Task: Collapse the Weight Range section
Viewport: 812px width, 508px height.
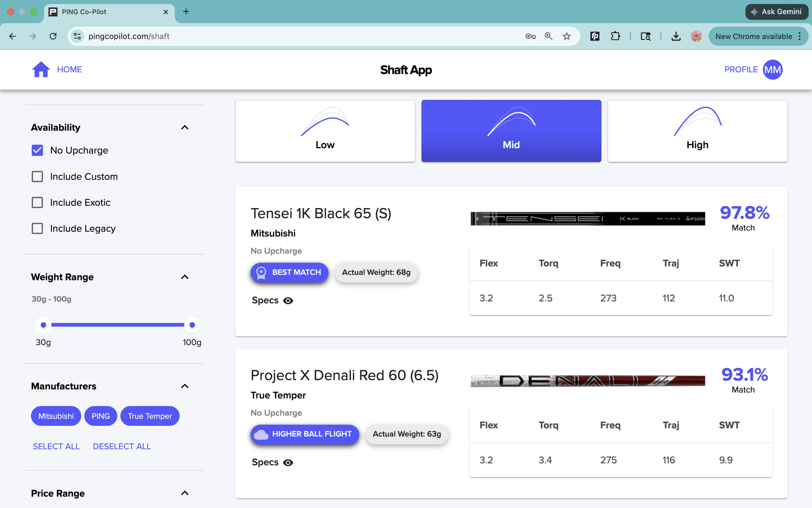Action: click(x=184, y=277)
